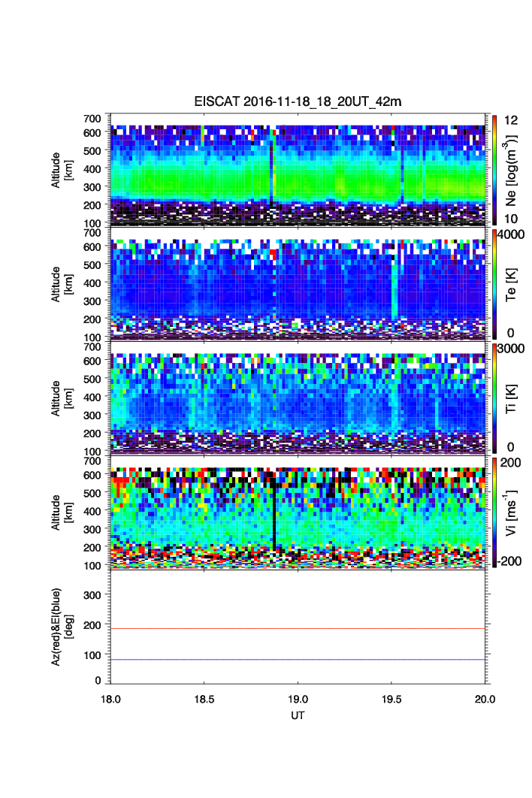The width and height of the screenshot is (532, 798).
Task: Click the black vertical dropout in Vi panel
Action: click(x=274, y=518)
